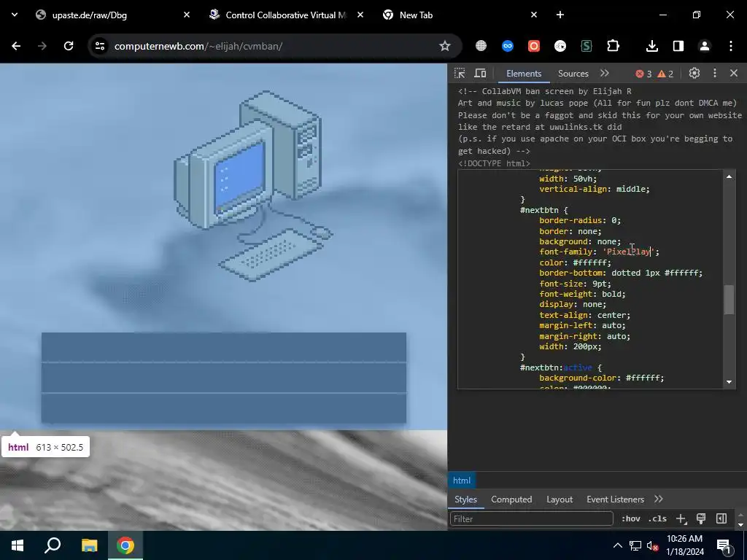
Task: Close the New Tab tab
Action: click(533, 15)
